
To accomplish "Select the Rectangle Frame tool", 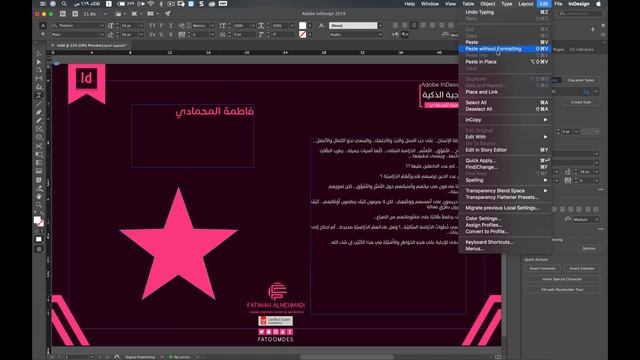I will [39, 129].
